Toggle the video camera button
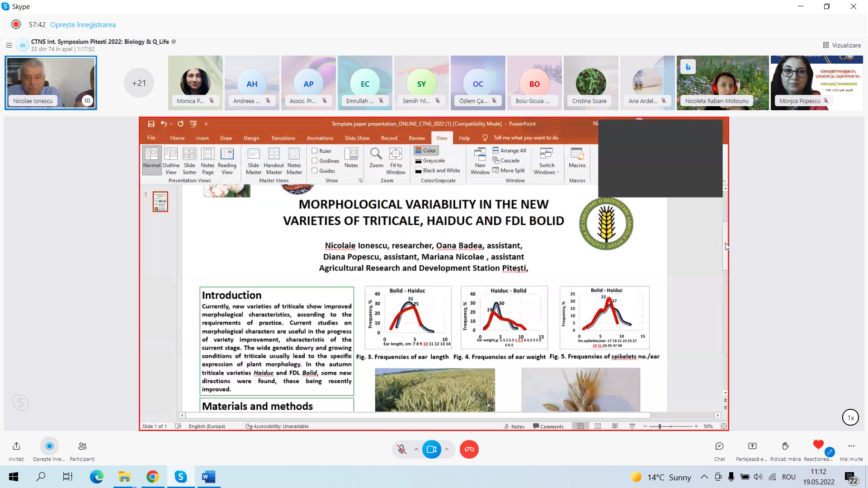Screen dimensions: 868x488 (432, 449)
